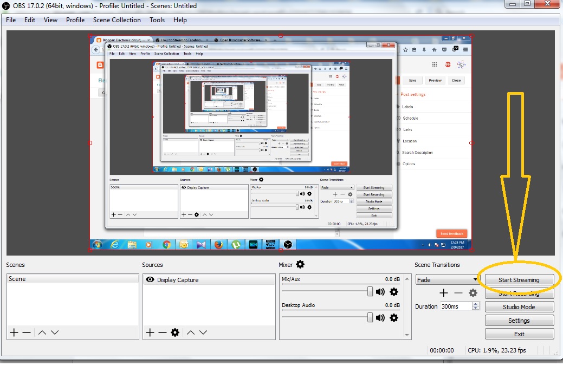Open the Tools menu
Screen dimensions: 563x392
click(157, 20)
